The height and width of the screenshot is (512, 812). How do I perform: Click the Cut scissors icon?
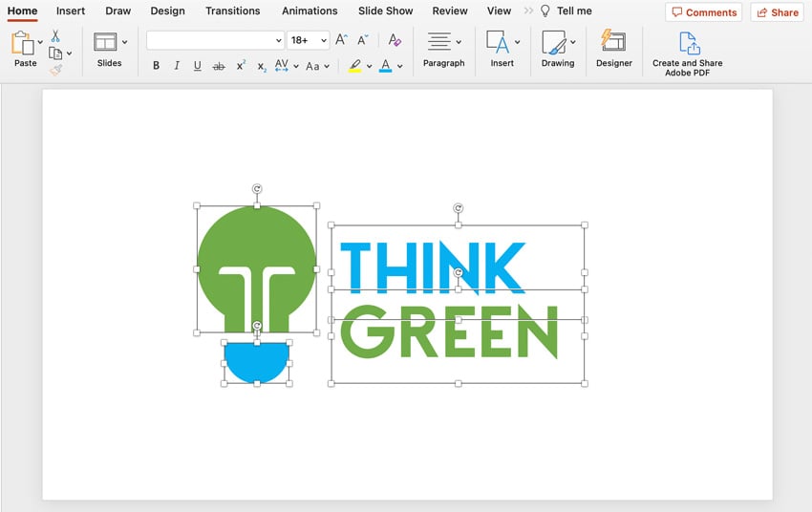55,35
